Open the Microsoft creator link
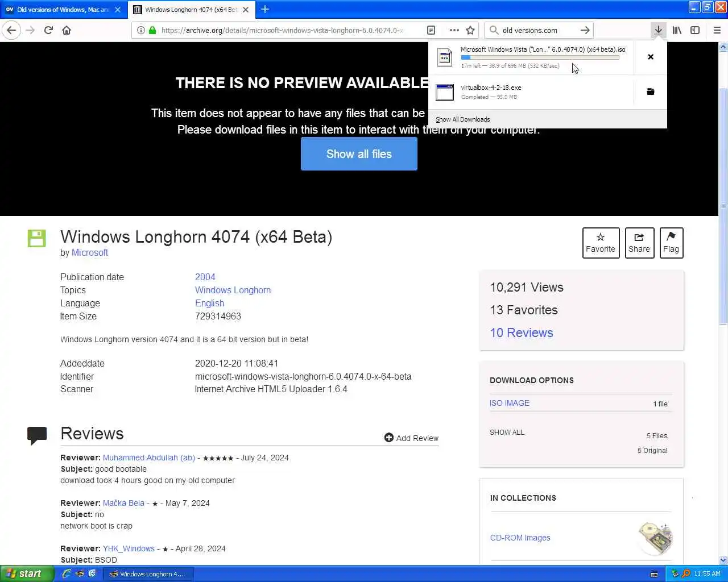 [x=89, y=253]
